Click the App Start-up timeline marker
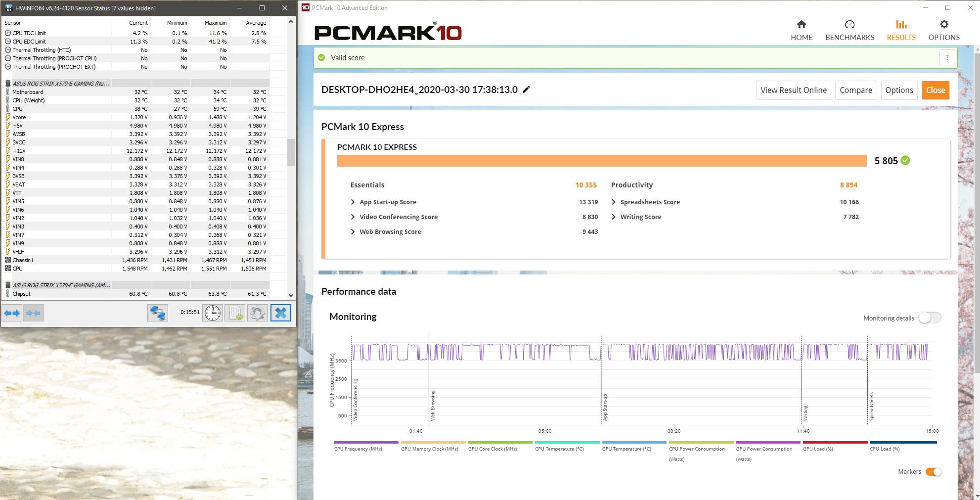Image resolution: width=980 pixels, height=500 pixels. click(x=605, y=408)
